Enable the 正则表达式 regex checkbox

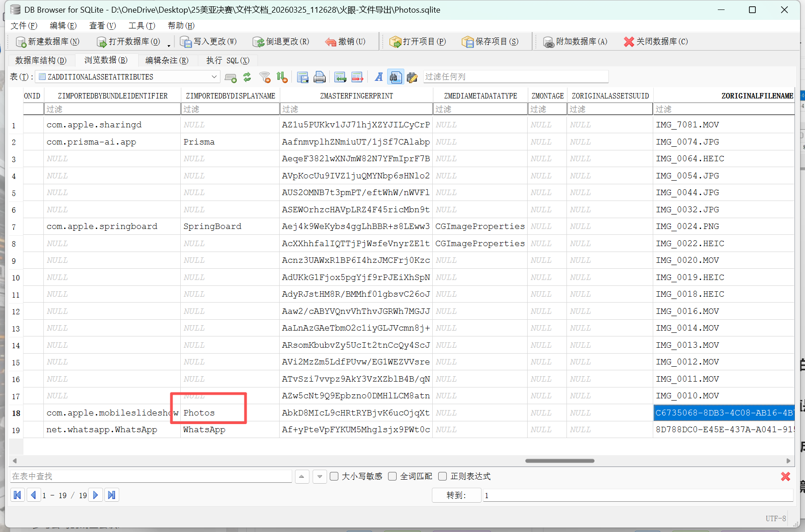(443, 476)
